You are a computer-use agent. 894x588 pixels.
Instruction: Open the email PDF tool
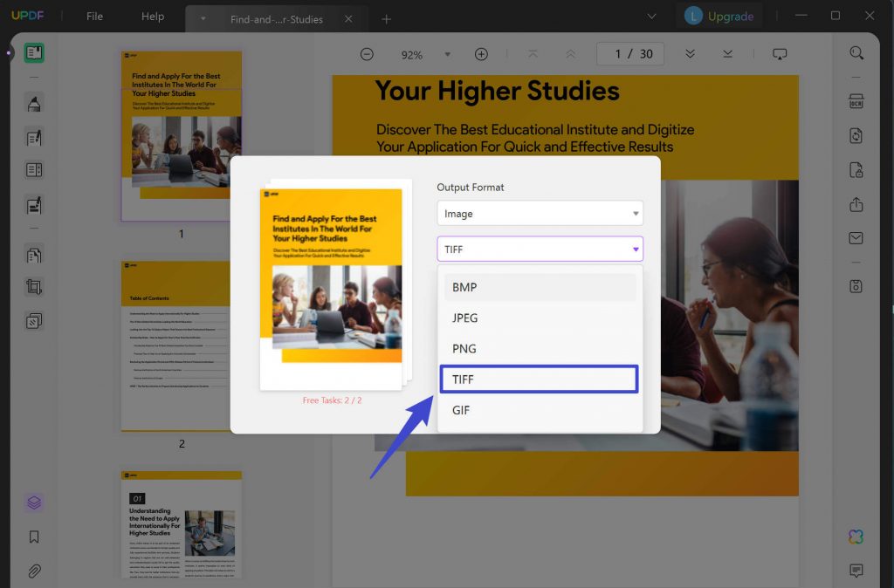[855, 237]
